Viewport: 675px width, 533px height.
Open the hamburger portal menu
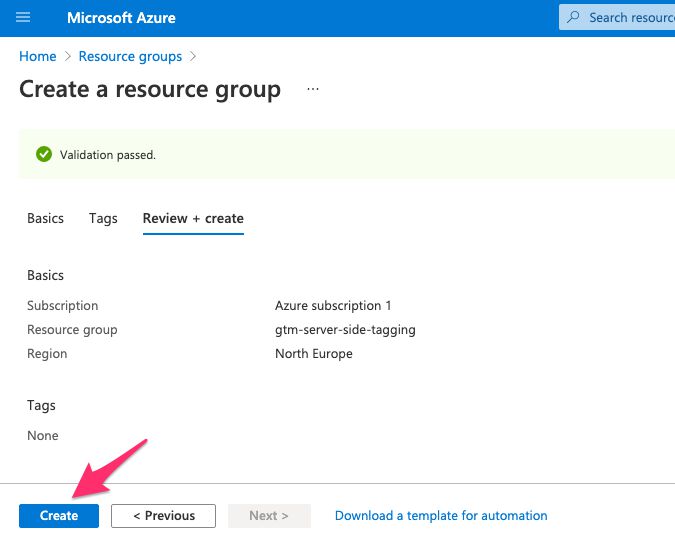[23, 18]
